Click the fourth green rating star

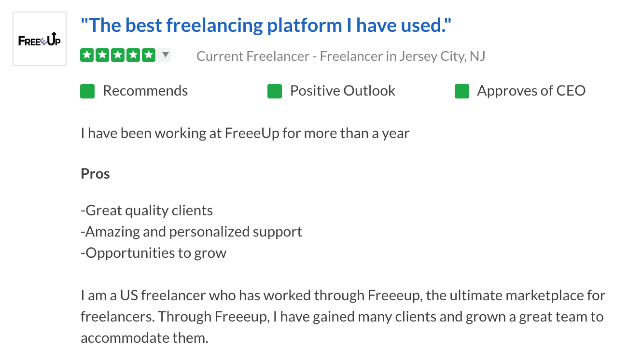[133, 55]
